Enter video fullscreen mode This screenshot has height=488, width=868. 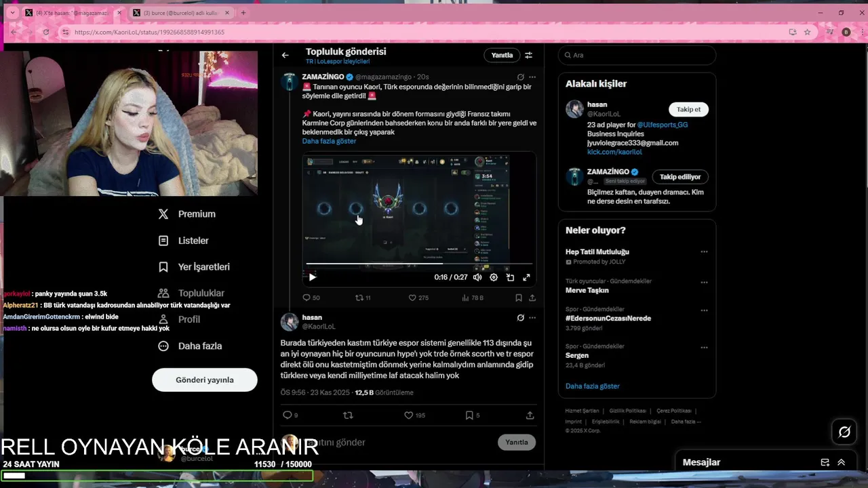(526, 277)
